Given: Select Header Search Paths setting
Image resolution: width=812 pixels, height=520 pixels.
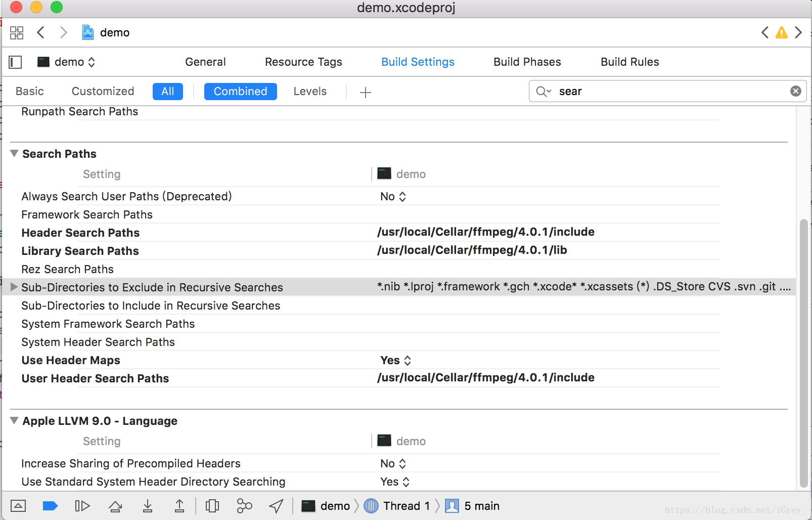Looking at the screenshot, I should click(x=80, y=233).
